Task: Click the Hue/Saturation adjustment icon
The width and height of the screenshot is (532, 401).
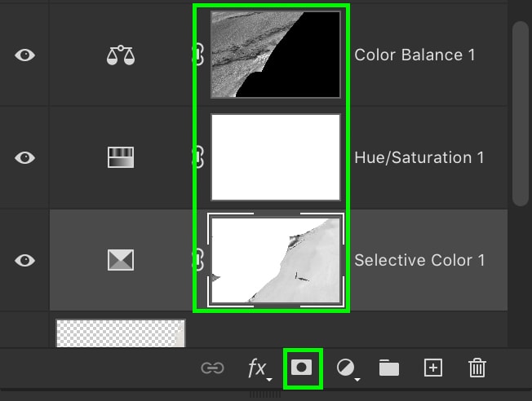Action: [x=121, y=157]
